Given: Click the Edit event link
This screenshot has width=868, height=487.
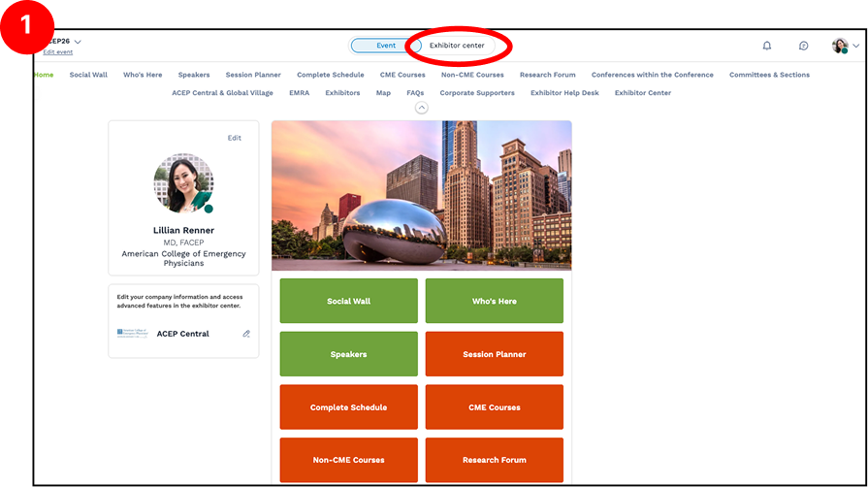Looking at the screenshot, I should pyautogui.click(x=58, y=52).
